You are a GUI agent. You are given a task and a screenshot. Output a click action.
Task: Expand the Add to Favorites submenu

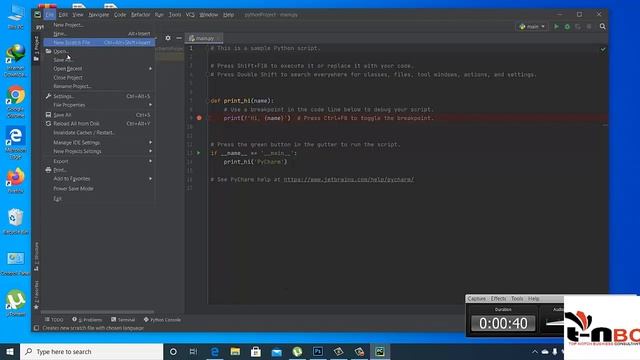(x=99, y=179)
